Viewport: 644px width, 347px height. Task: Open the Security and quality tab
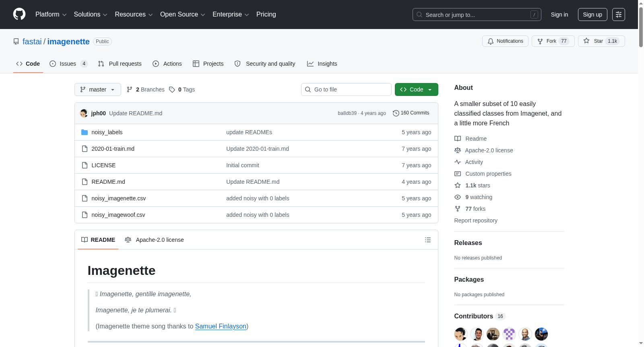tap(265, 64)
